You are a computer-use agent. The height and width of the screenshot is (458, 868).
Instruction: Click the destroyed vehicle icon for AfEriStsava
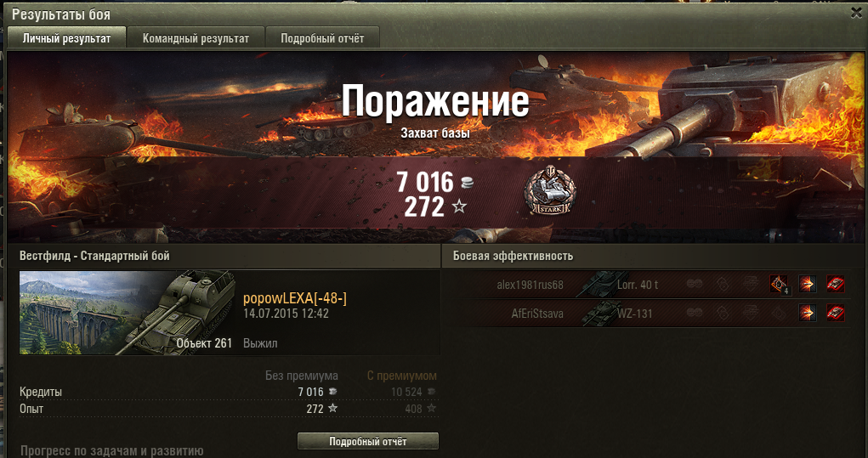pyautogui.click(x=836, y=313)
